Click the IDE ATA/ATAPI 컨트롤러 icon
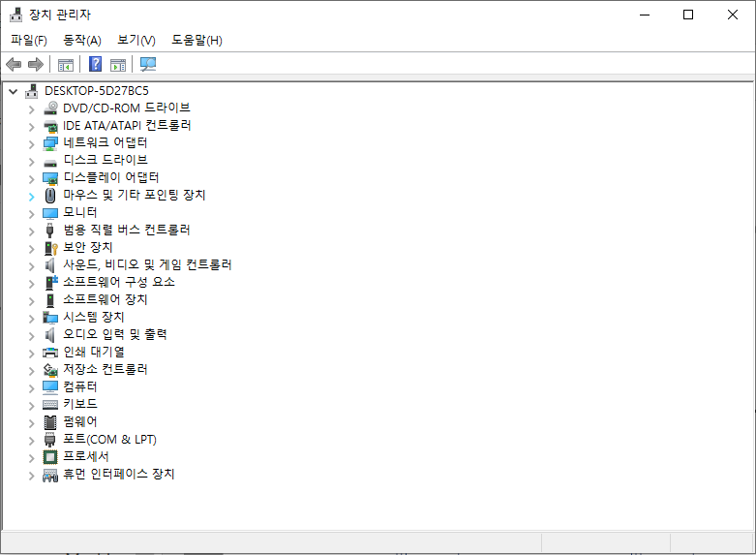 point(50,126)
